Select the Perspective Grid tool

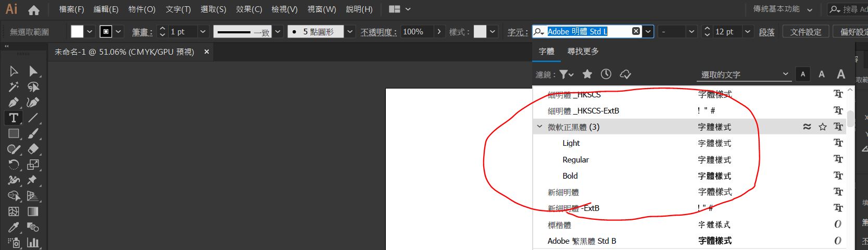(33, 196)
